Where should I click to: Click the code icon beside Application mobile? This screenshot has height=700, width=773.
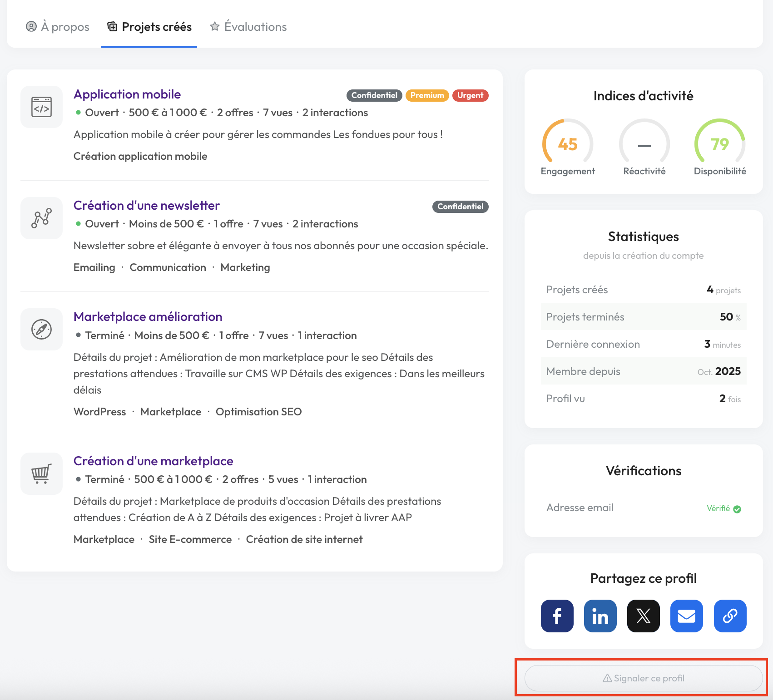tap(41, 107)
